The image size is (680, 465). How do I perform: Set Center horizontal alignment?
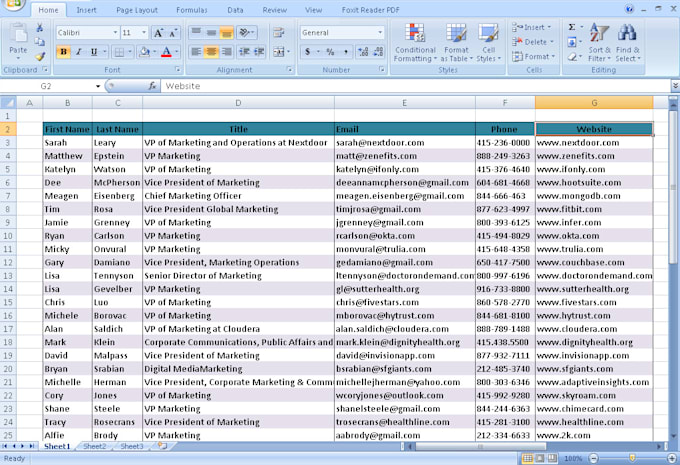(x=211, y=52)
